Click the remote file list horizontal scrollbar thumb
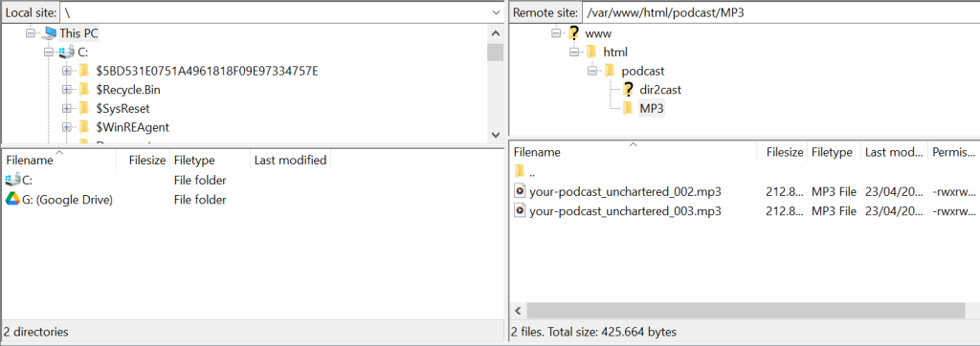 pyautogui.click(x=746, y=311)
